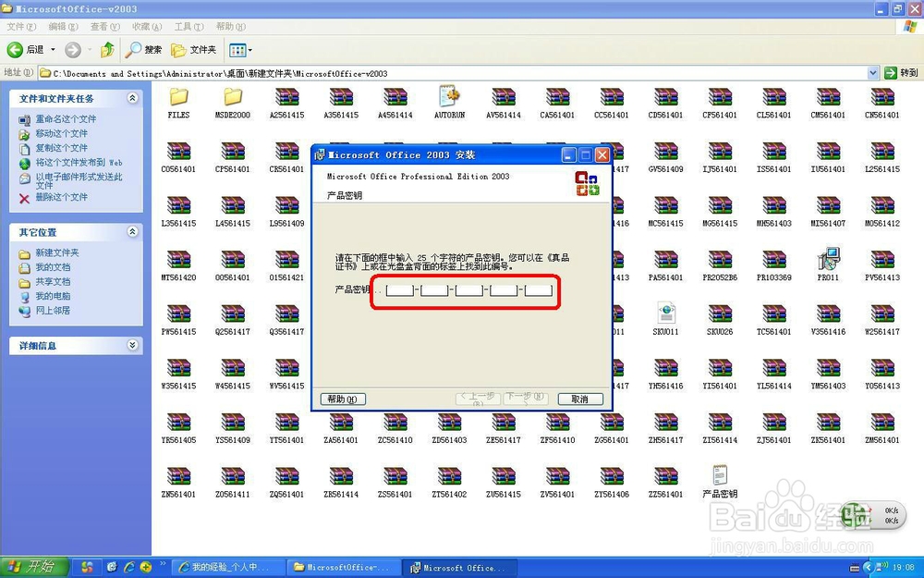Open the 工具 menu

188,27
